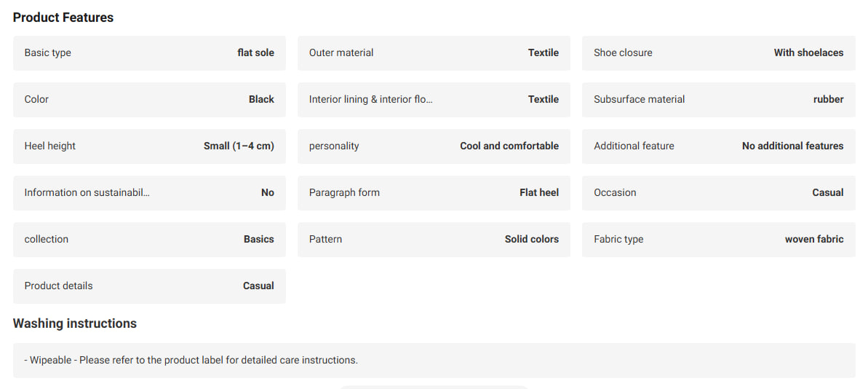Image resolution: width=868 pixels, height=389 pixels.
Task: Click the Occasion Casual row
Action: click(719, 193)
